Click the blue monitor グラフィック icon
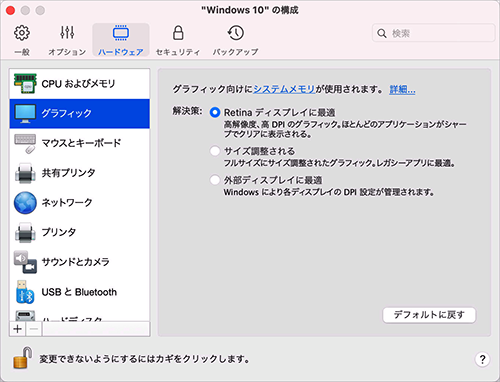This screenshot has height=382, width=500. tap(25, 113)
